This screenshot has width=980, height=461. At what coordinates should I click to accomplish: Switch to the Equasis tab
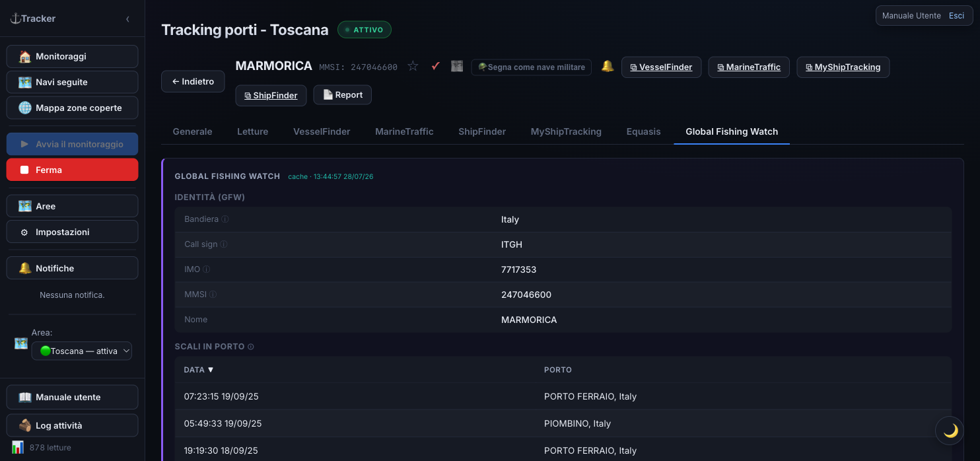coord(643,131)
